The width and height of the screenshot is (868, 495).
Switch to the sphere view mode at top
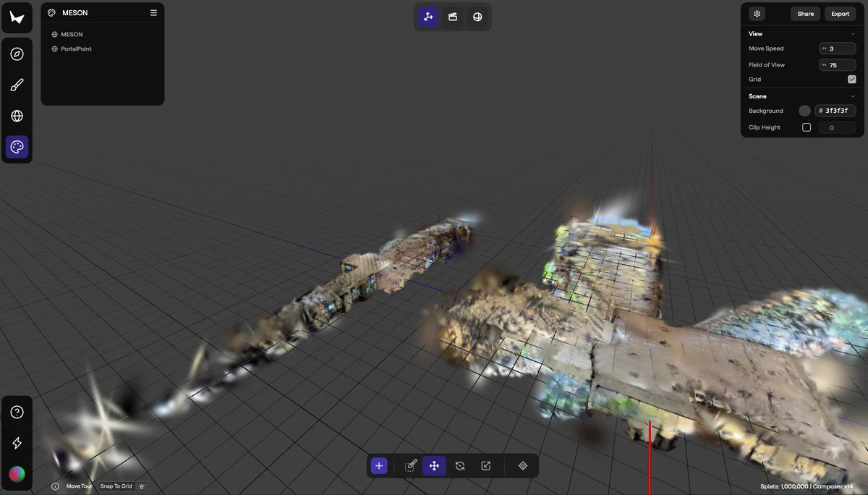pyautogui.click(x=477, y=17)
